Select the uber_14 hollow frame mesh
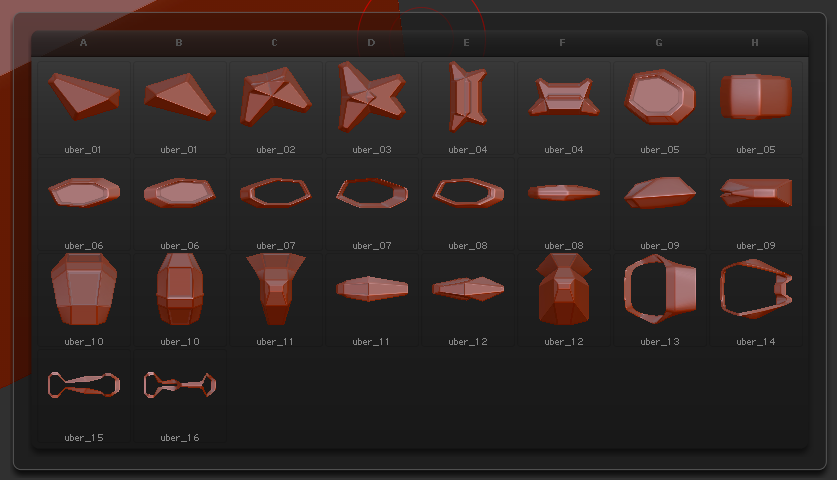 [x=756, y=300]
